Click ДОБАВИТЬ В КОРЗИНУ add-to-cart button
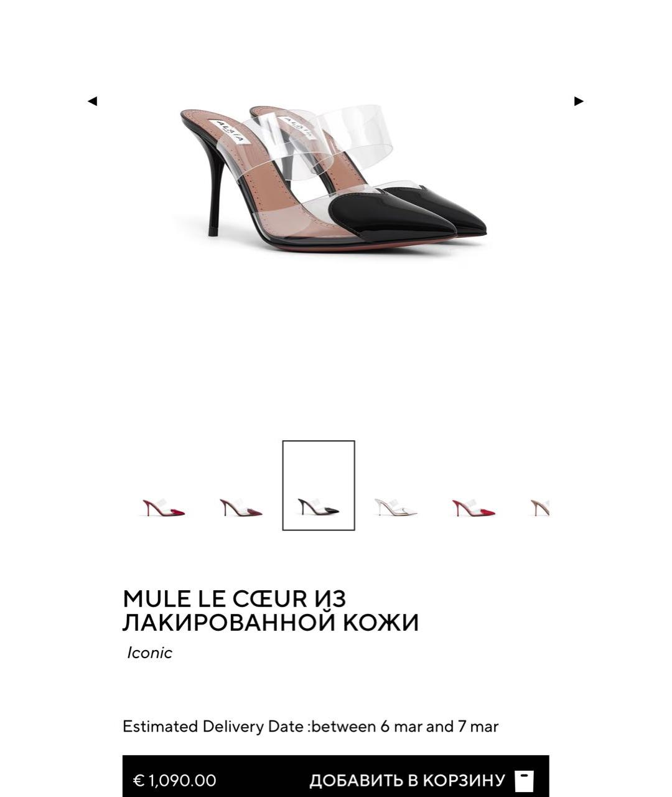 click(x=407, y=780)
